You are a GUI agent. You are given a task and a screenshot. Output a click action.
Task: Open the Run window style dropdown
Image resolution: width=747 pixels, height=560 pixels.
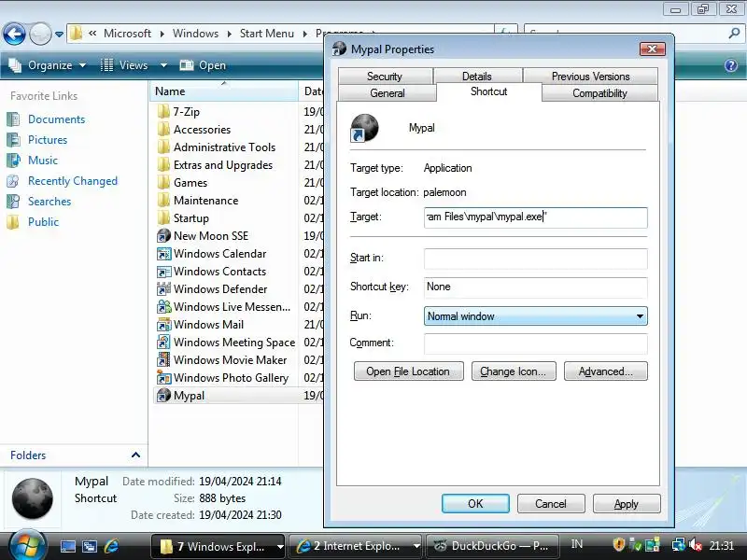tap(640, 316)
